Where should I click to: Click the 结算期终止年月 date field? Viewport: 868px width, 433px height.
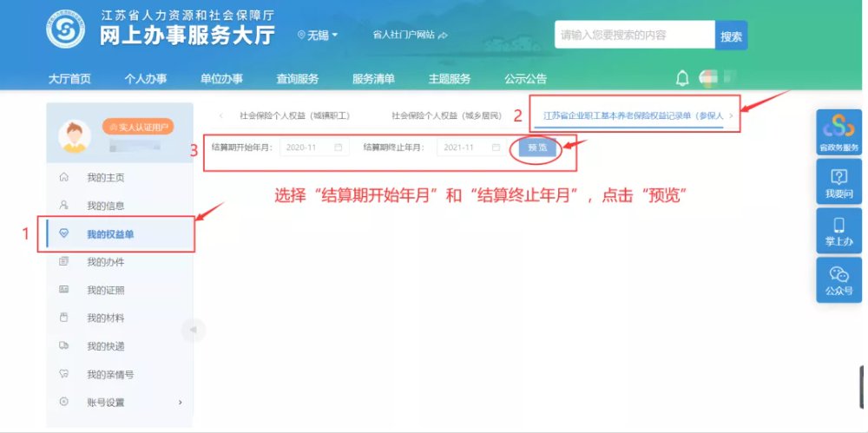coord(470,148)
